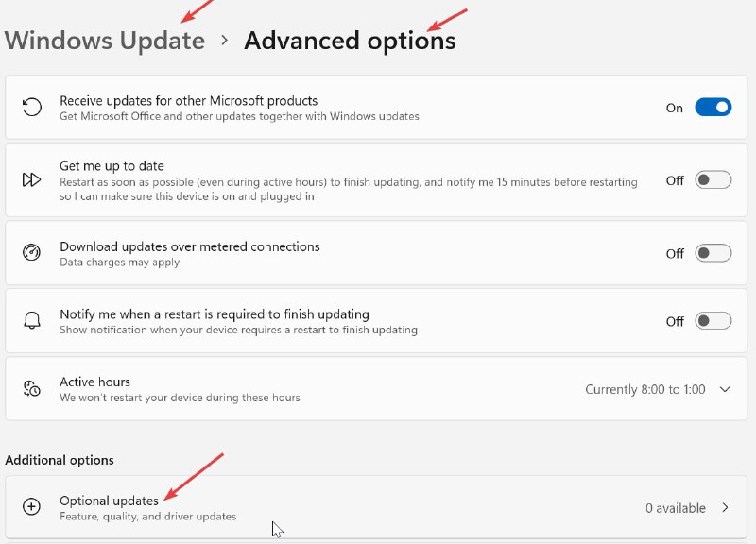Click the fast-forward Get me up to date icon

coord(32,179)
